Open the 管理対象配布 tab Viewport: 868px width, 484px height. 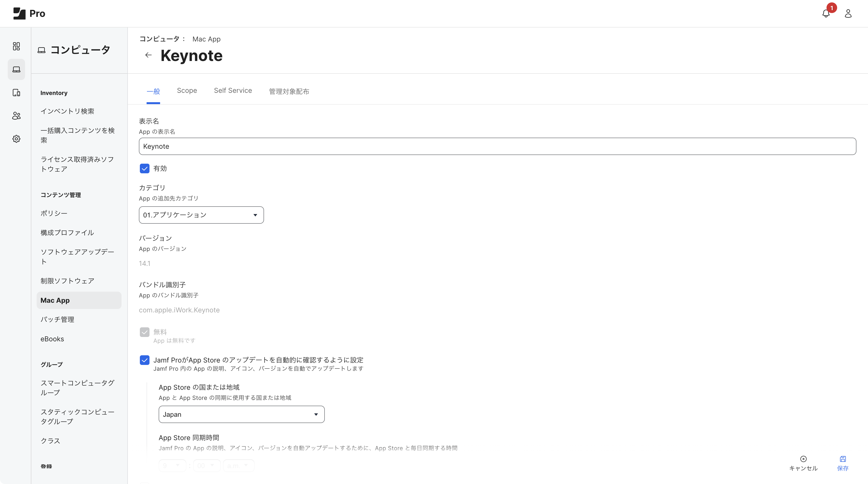coord(289,91)
